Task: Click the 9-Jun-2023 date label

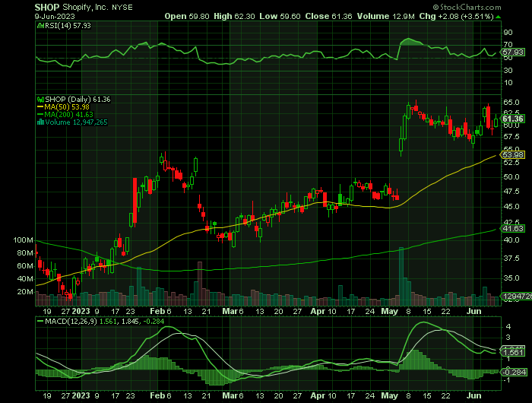Action: point(55,16)
